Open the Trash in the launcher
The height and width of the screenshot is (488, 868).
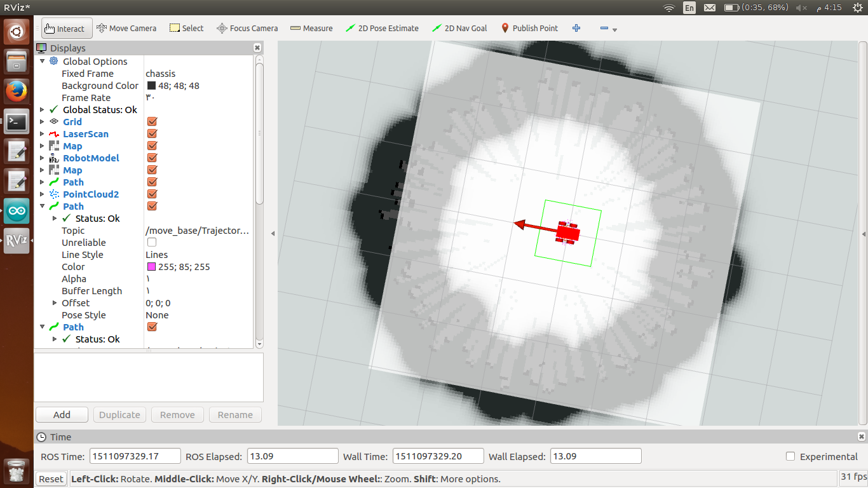17,470
